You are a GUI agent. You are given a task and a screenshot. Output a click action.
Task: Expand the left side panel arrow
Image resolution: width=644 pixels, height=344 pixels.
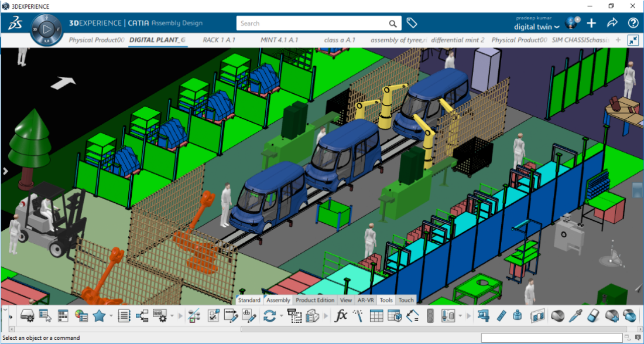pos(5,171)
